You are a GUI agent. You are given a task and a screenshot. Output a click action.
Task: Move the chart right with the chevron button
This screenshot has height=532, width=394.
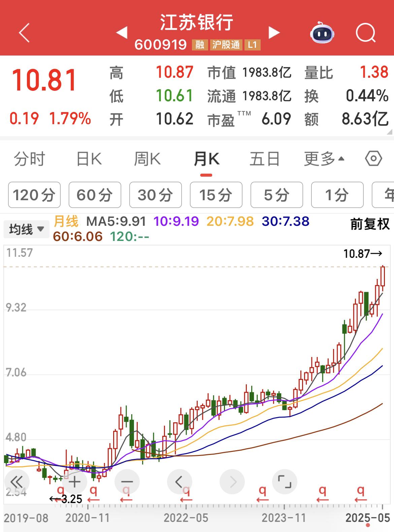tap(232, 482)
